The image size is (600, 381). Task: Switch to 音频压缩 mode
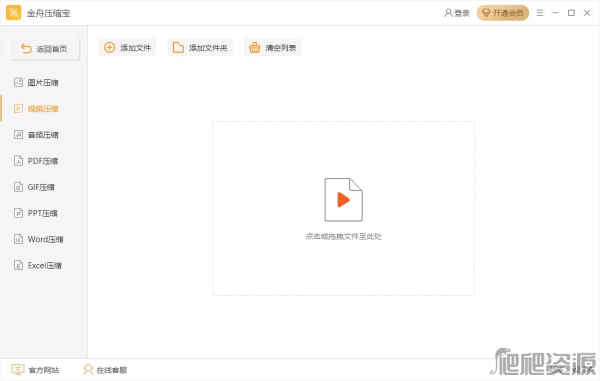pyautogui.click(x=44, y=135)
